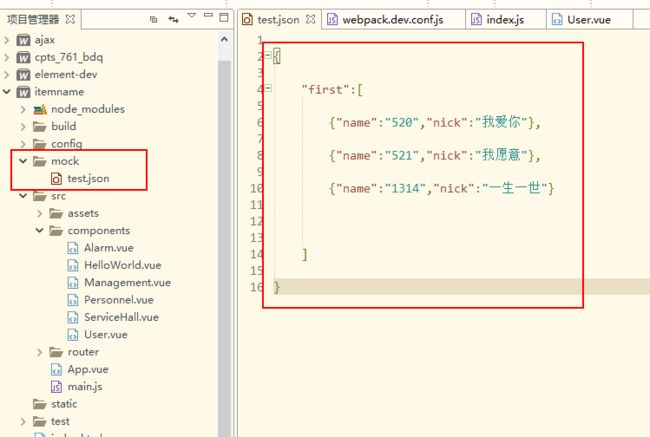This screenshot has height=437, width=650.
Task: Click the HelloWorld.vue file icon
Action: (73, 265)
